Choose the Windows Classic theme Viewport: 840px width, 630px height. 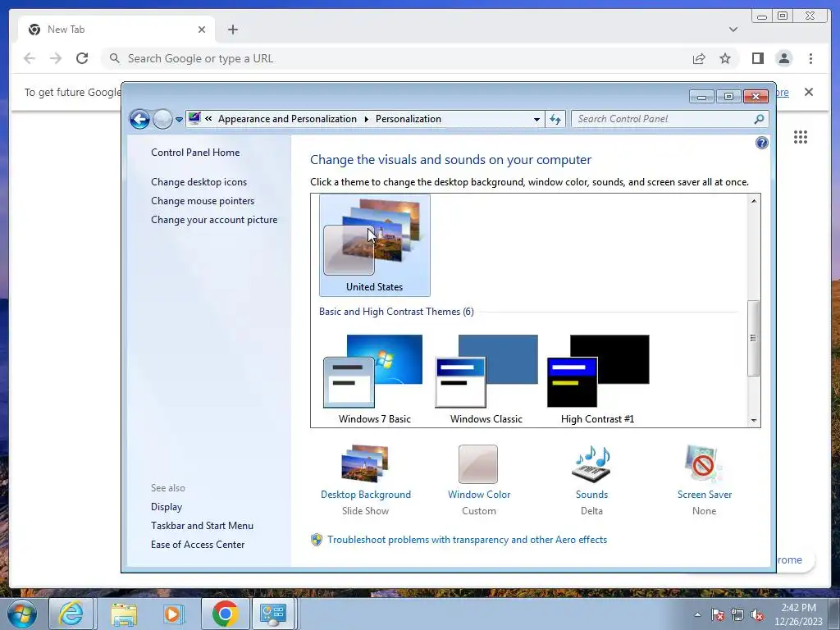pos(486,379)
